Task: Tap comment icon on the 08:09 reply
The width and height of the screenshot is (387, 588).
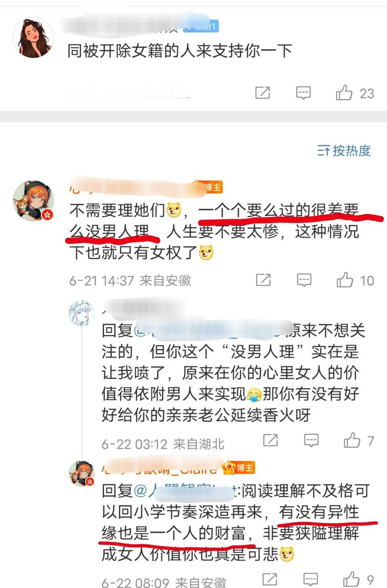Action: click(310, 580)
